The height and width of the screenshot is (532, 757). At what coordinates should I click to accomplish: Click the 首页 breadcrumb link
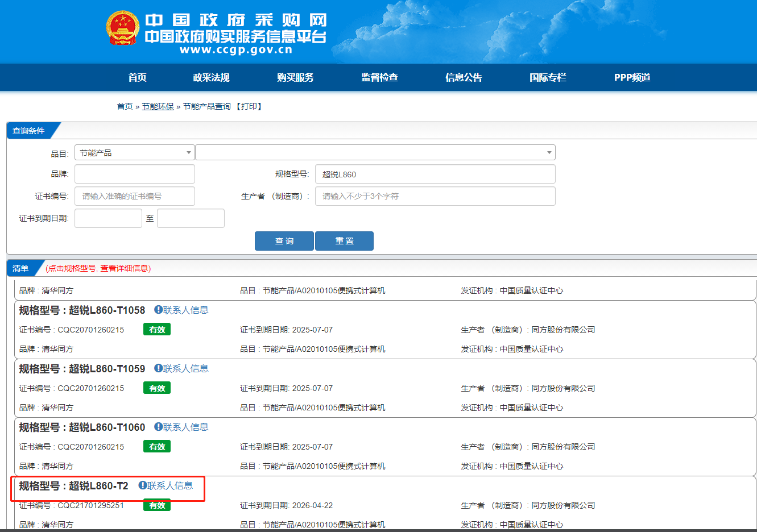pyautogui.click(x=125, y=106)
